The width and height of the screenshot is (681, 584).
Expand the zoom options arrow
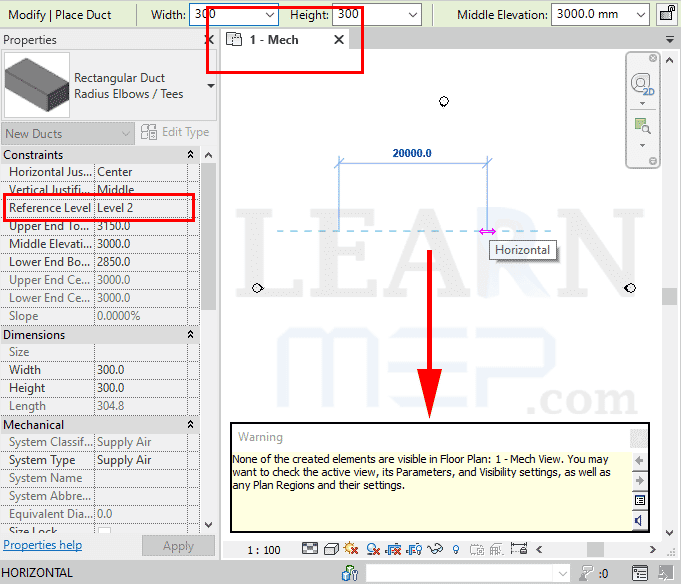[642, 145]
